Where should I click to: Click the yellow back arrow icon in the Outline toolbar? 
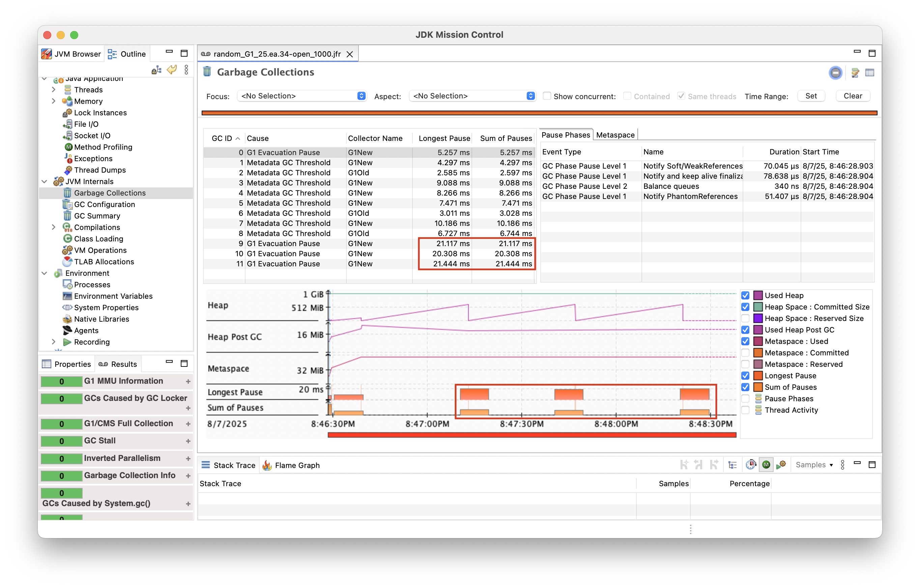click(172, 70)
